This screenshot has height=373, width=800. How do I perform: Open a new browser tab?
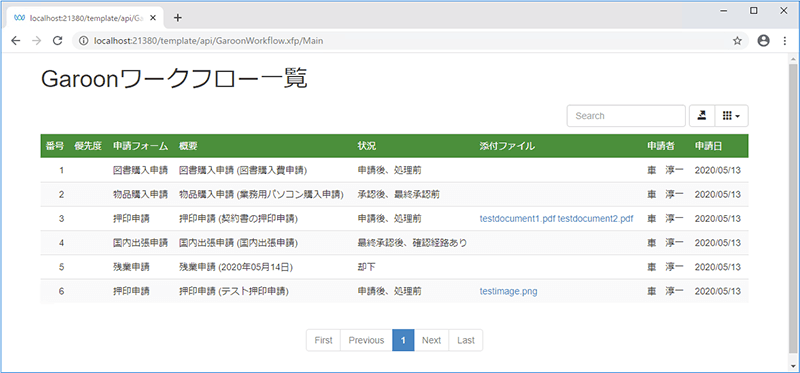(178, 18)
